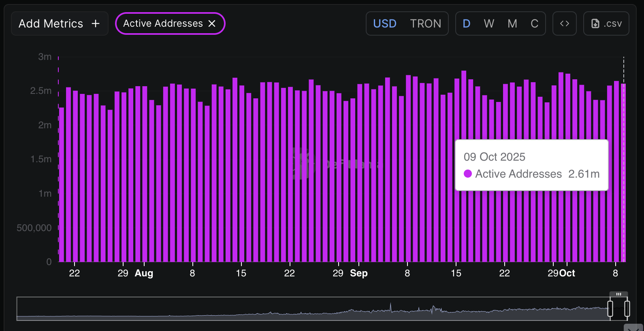Choose the cumulative C interval
The width and height of the screenshot is (644, 331).
[534, 24]
